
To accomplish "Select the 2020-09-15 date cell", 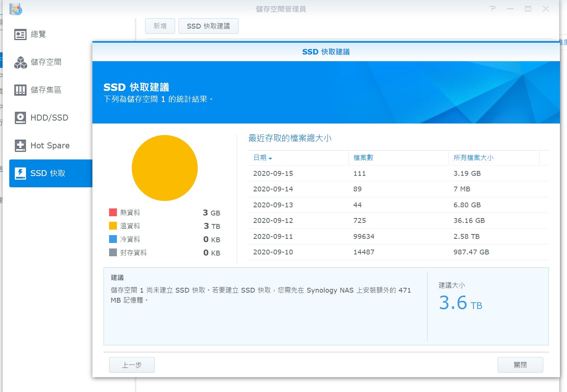I will click(x=273, y=174).
